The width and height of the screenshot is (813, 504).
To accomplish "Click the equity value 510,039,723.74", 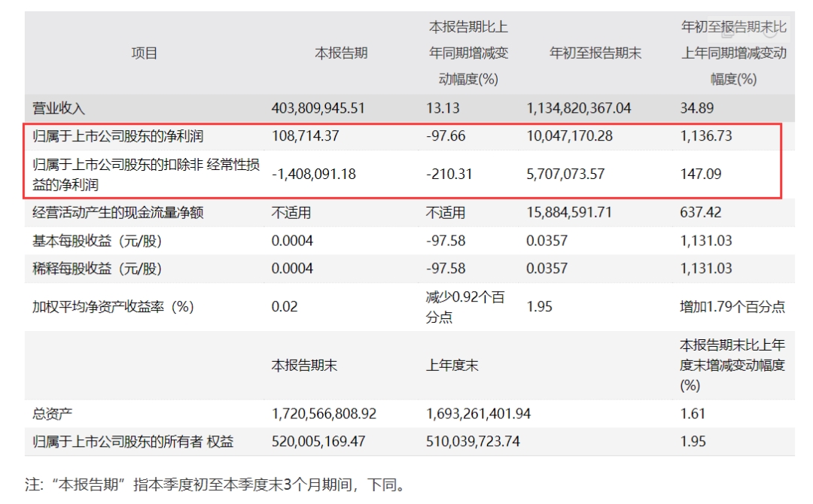I will click(x=473, y=442).
